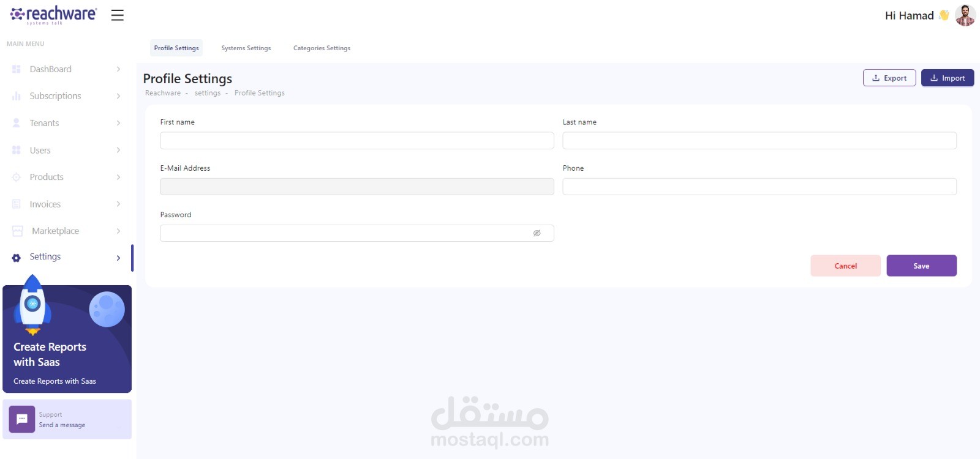This screenshot has width=980, height=459.
Task: Focus the Password input field
Action: coord(357,233)
